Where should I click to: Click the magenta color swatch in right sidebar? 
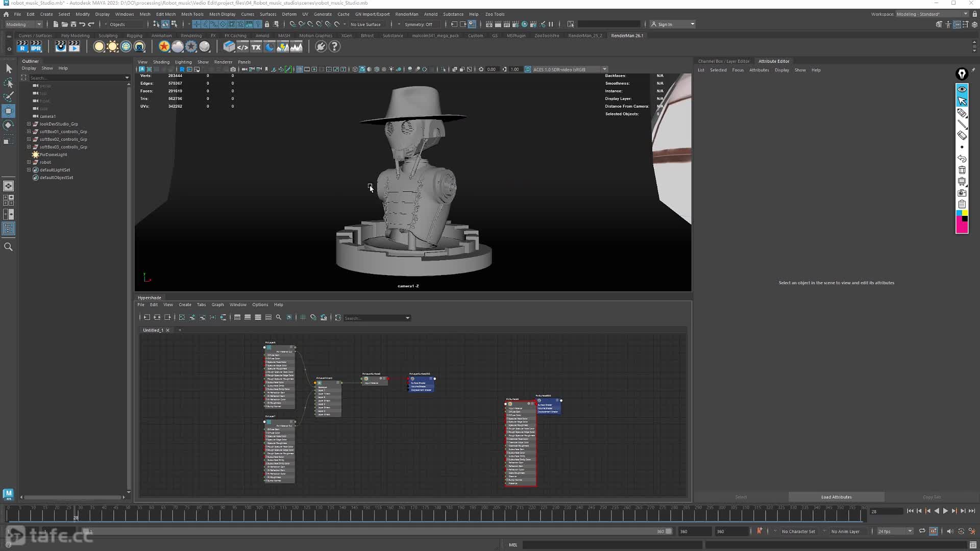(x=962, y=228)
